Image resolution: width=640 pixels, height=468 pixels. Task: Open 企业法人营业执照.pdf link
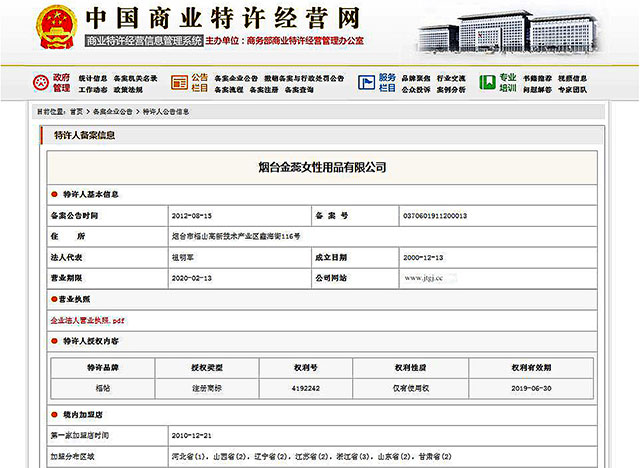click(87, 321)
